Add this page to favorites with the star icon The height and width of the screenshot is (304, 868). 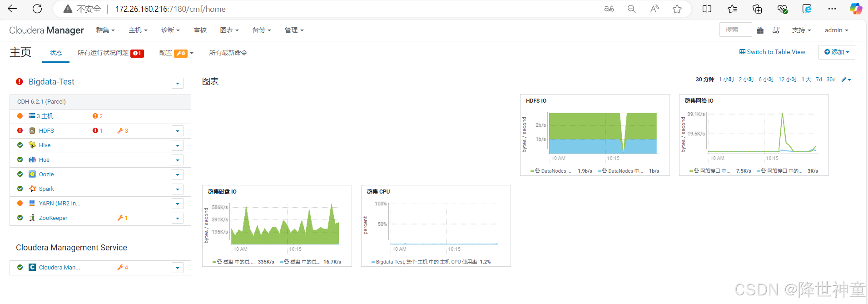click(677, 9)
